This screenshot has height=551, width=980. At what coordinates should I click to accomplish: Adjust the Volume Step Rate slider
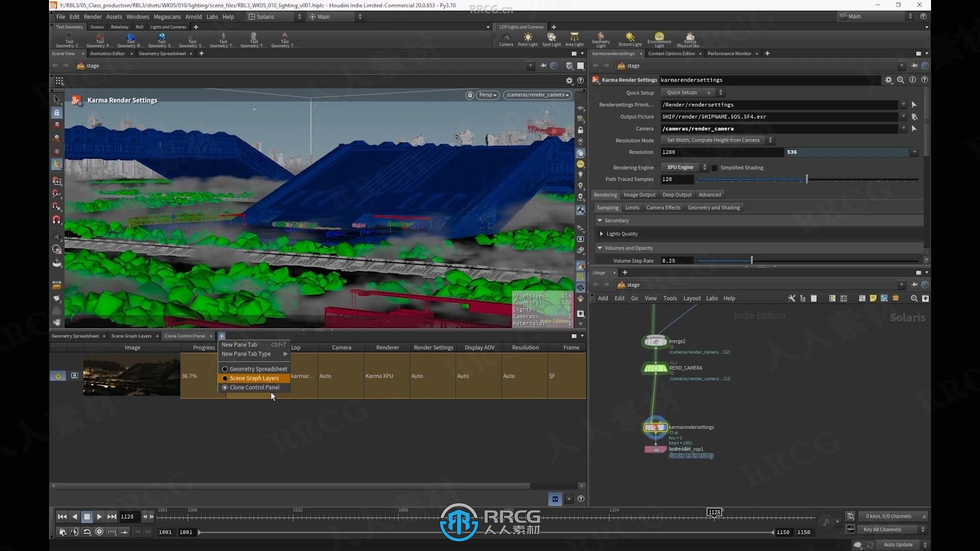pos(752,261)
